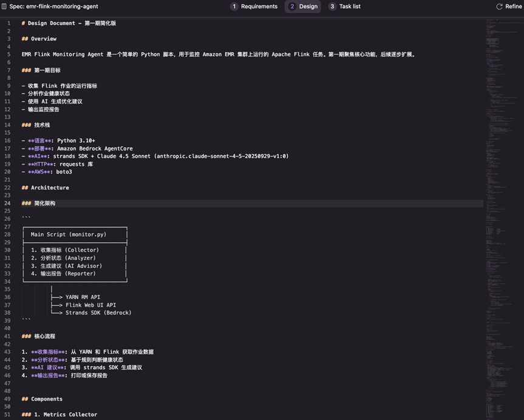Image resolution: width=524 pixels, height=420 pixels.
Task: Open the Requirements step tab
Action: [x=254, y=6]
